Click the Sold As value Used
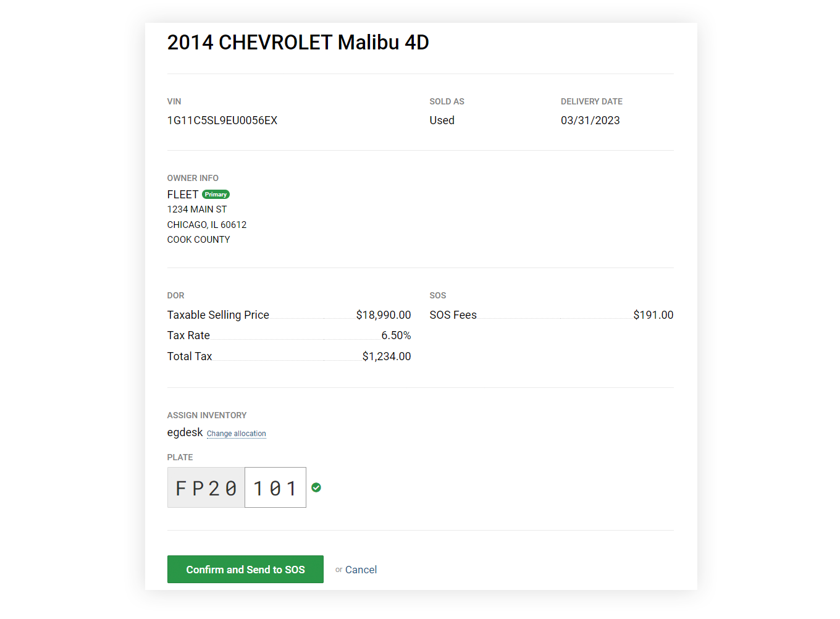 (442, 120)
